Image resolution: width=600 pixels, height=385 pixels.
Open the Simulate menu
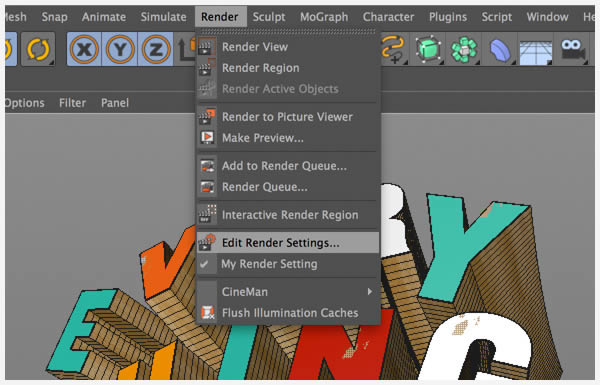coord(163,17)
